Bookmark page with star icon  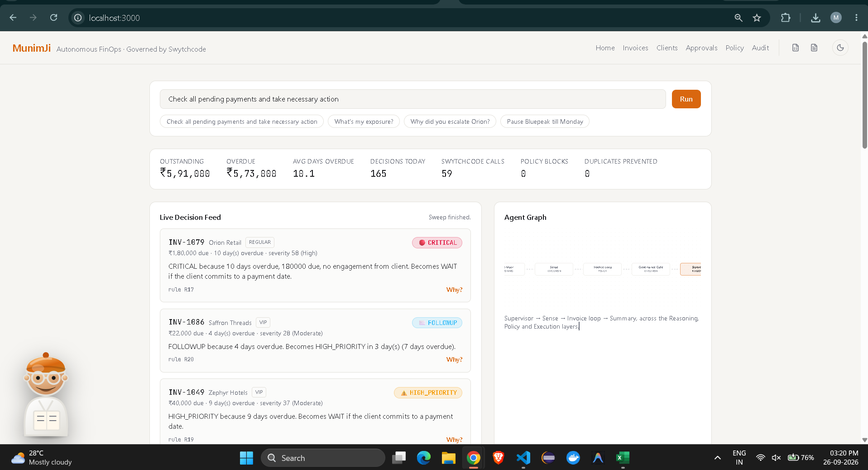click(757, 18)
